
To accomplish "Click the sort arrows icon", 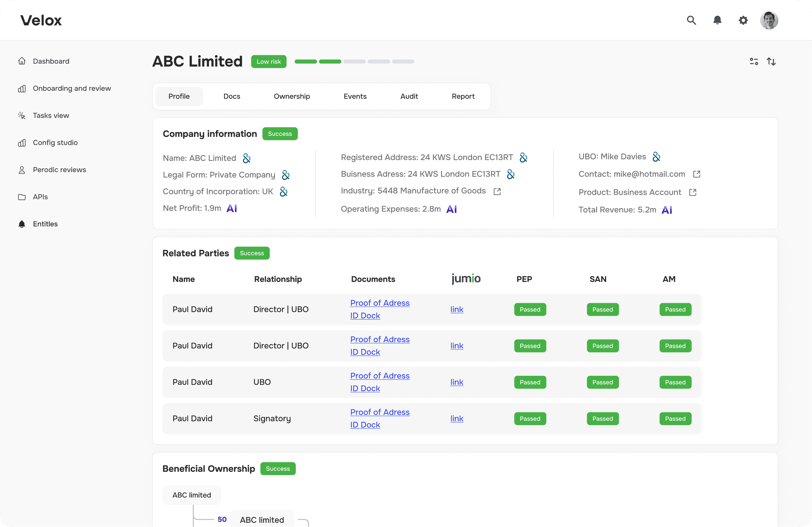I will (771, 62).
